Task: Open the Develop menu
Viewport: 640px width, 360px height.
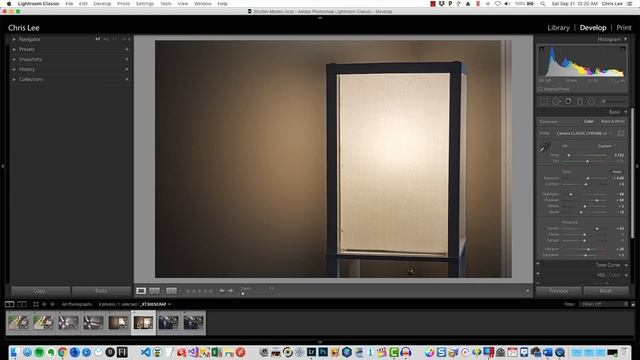Action: tap(102, 4)
